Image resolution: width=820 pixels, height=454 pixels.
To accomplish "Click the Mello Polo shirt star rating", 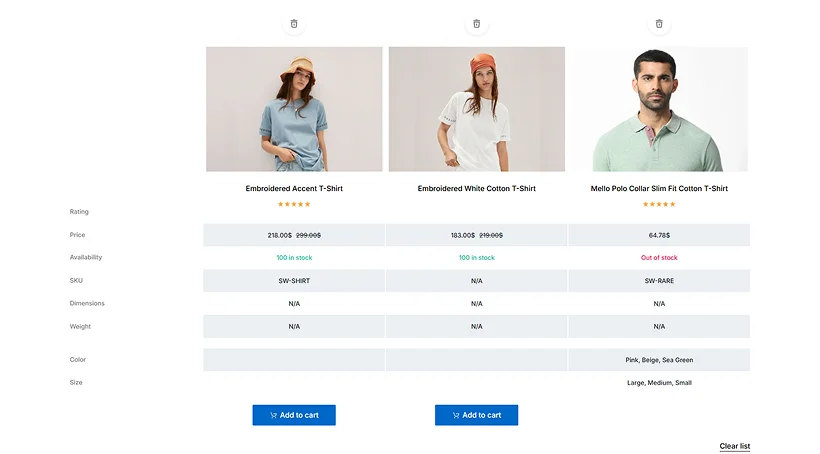I will tap(659, 204).
